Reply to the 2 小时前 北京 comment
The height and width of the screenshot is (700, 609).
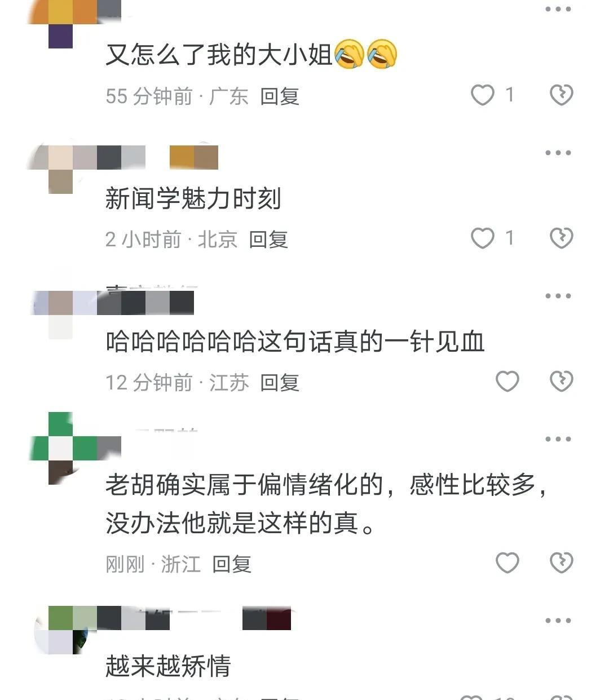point(269,239)
